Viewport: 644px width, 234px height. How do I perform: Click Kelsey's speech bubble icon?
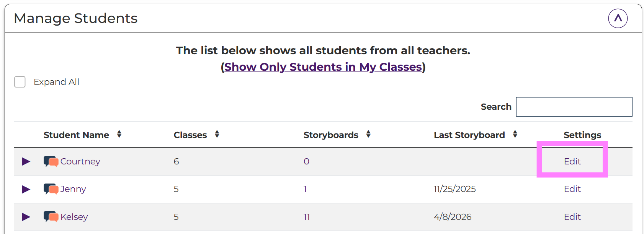click(x=51, y=217)
